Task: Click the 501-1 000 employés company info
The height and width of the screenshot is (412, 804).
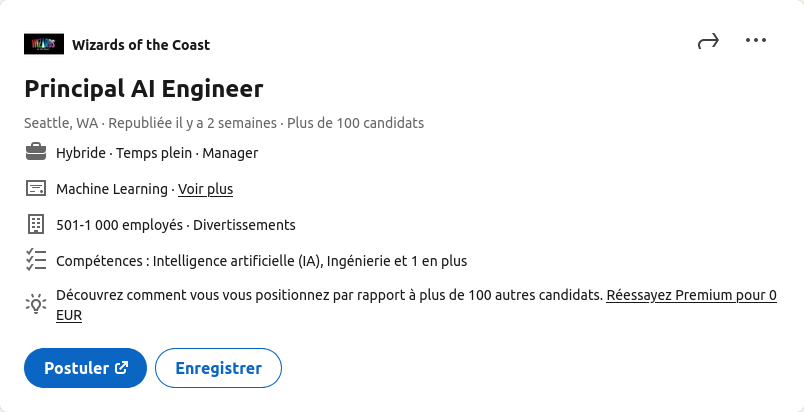Action: point(175,225)
